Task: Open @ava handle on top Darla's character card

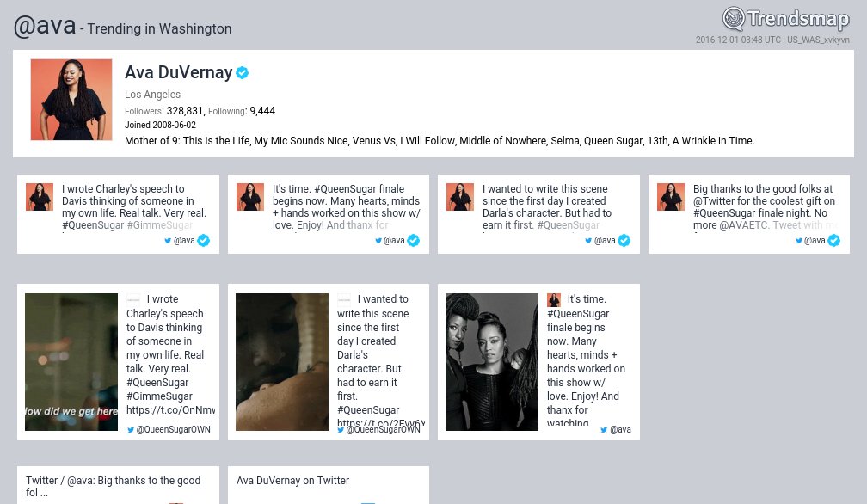Action: point(605,241)
